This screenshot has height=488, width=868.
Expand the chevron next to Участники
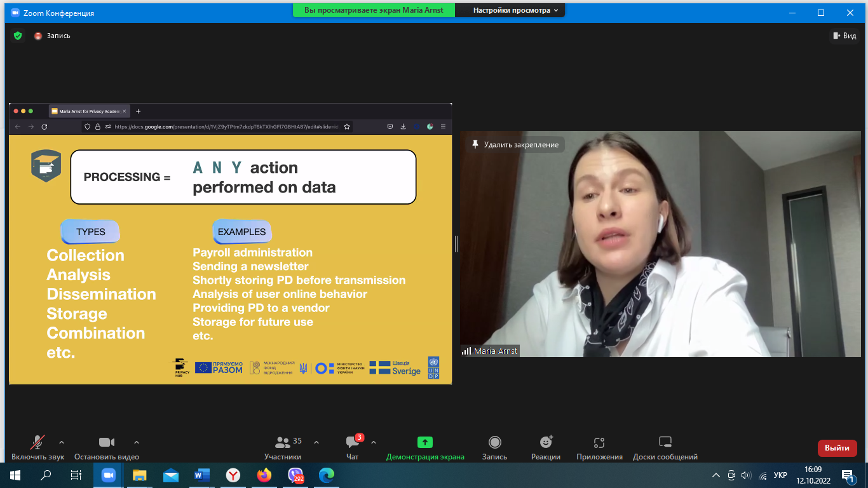tap(316, 442)
